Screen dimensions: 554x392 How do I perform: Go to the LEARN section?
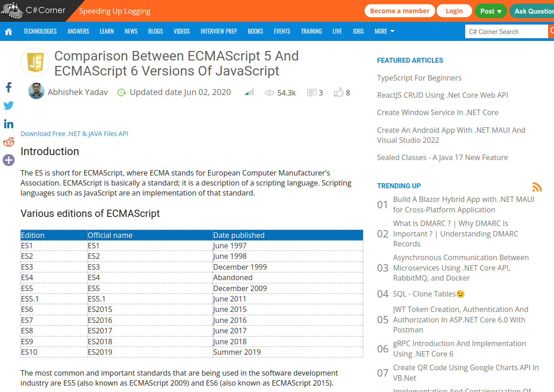[107, 31]
